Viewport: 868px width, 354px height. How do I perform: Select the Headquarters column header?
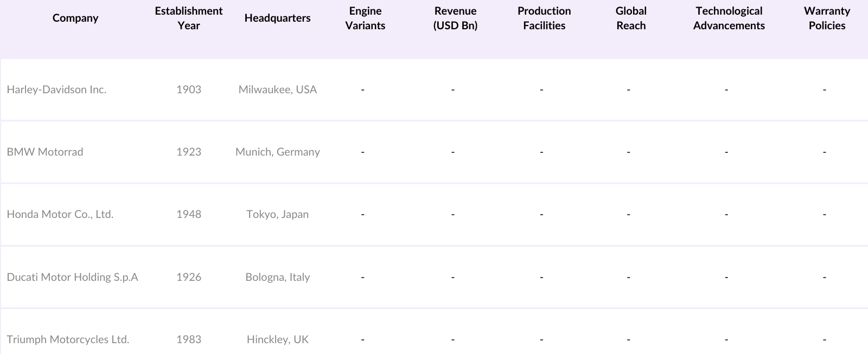point(277,18)
